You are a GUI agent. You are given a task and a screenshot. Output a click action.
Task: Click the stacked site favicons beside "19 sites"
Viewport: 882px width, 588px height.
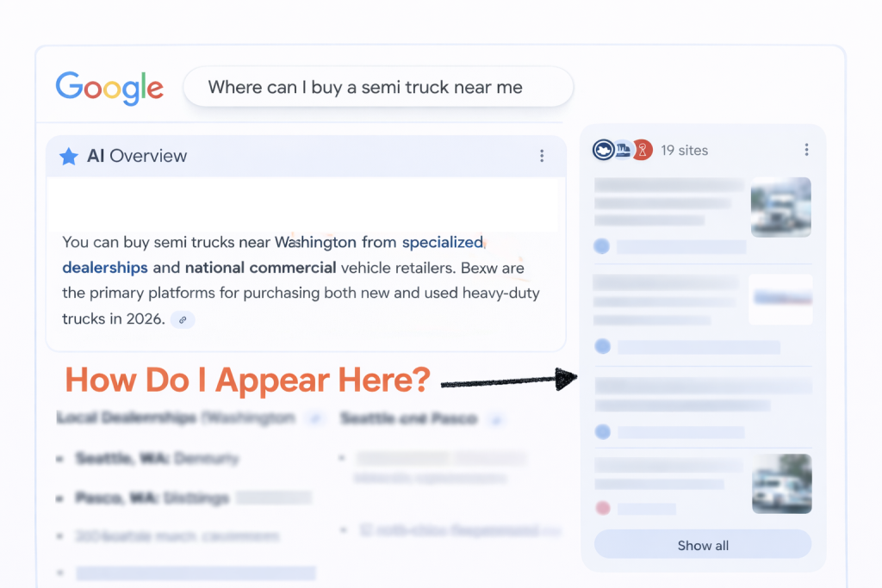click(x=623, y=150)
